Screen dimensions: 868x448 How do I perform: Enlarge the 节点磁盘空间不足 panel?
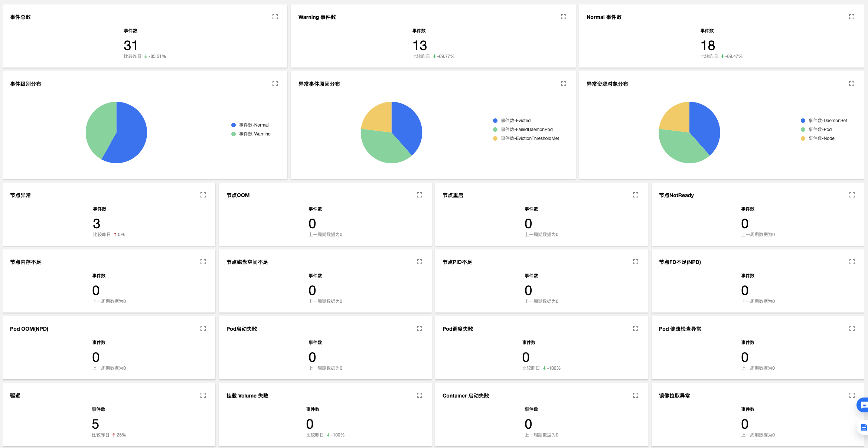point(420,262)
